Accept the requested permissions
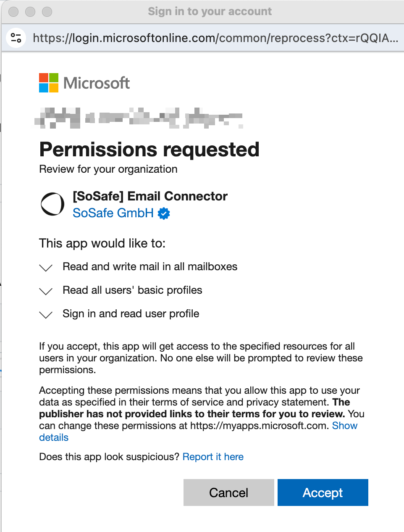Screen dimensions: 404x532 pyautogui.click(x=323, y=492)
